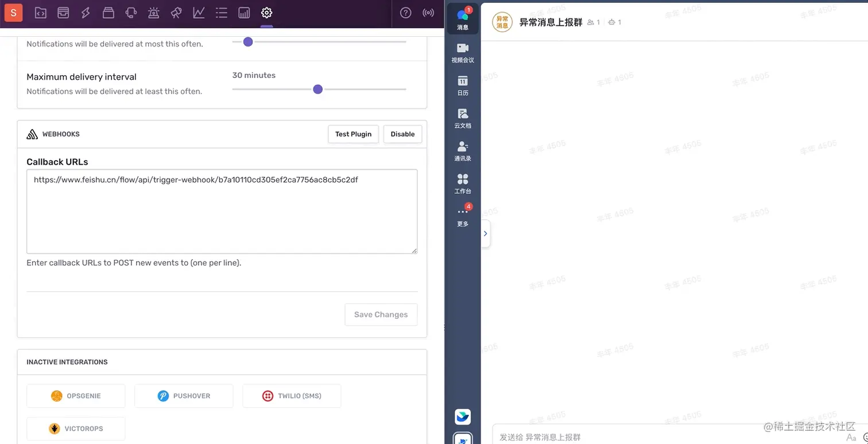The image size is (868, 444).
Task: Open Dashboards via the line chart icon
Action: click(x=199, y=13)
